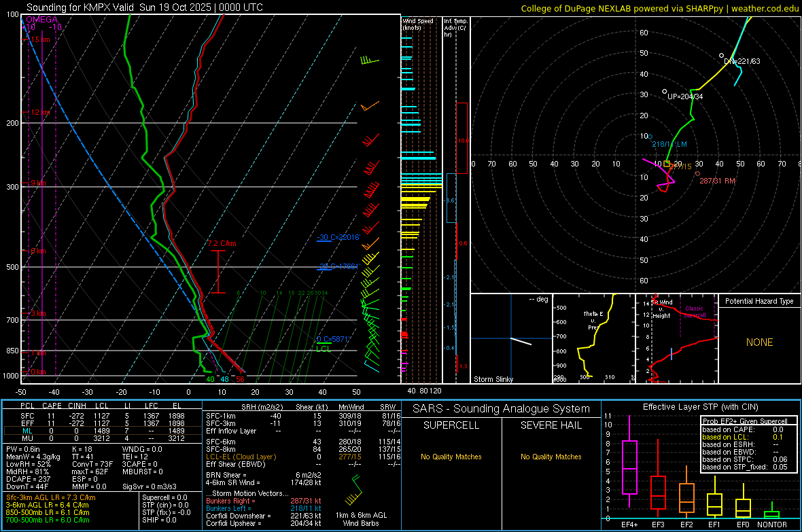
Task: Click the 'SigSvr = 0 m3/s3' value
Action: [150, 486]
